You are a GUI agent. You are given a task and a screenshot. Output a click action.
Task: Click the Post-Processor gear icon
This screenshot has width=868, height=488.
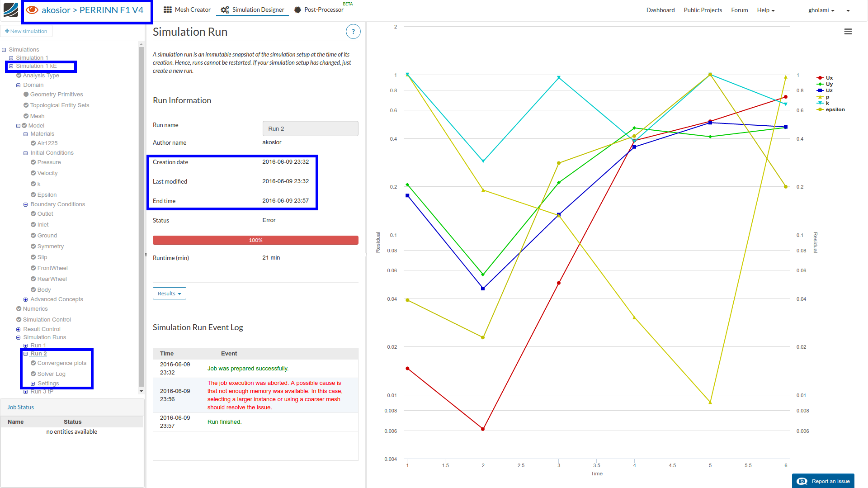tap(297, 9)
